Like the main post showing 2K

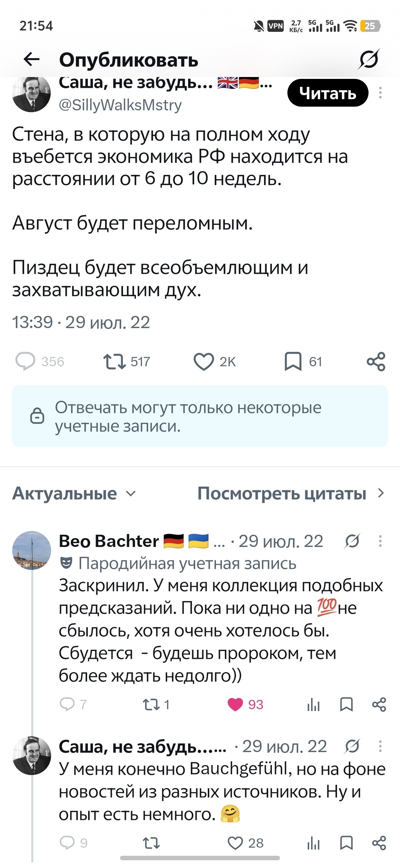[x=204, y=362]
